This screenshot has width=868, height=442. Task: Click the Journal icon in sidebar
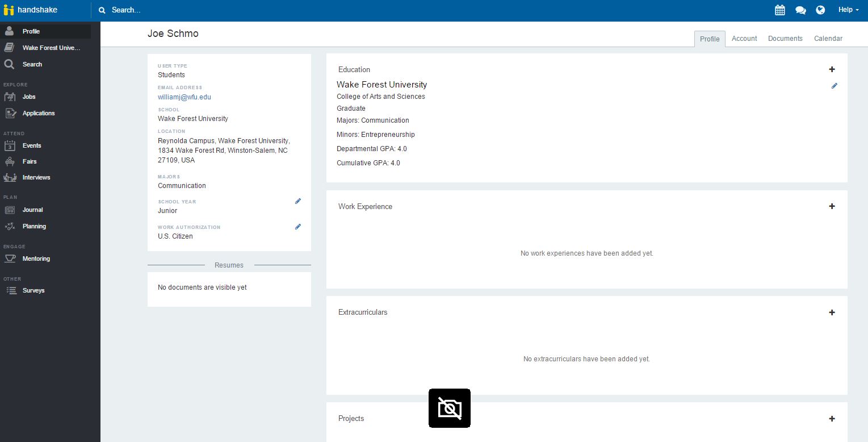[10, 210]
